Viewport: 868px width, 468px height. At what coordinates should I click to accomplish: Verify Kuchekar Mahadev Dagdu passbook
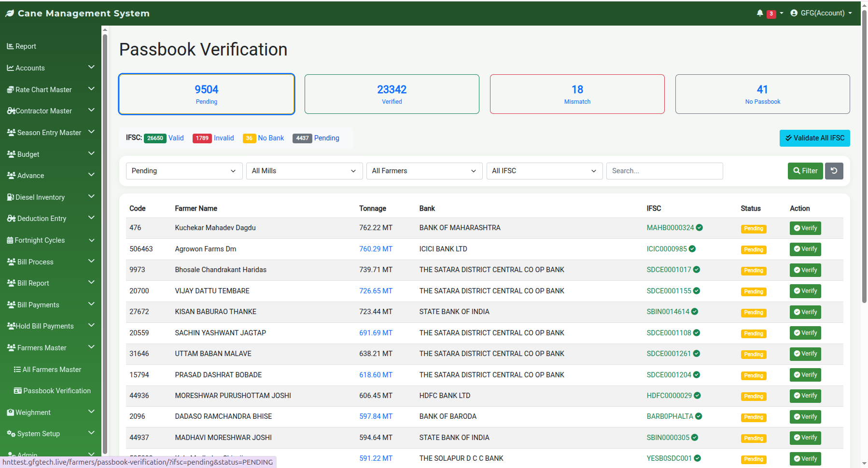click(x=805, y=228)
